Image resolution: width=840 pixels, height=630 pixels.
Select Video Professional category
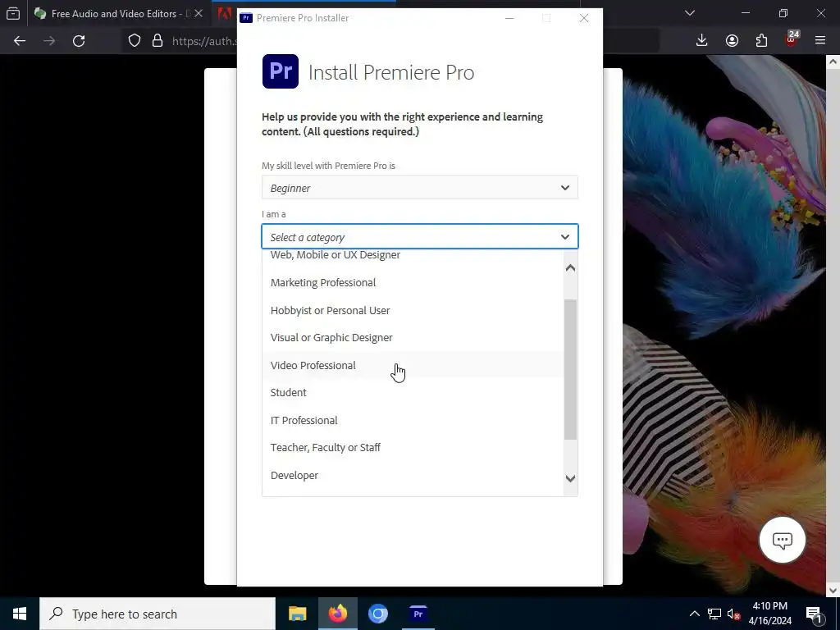click(413, 365)
